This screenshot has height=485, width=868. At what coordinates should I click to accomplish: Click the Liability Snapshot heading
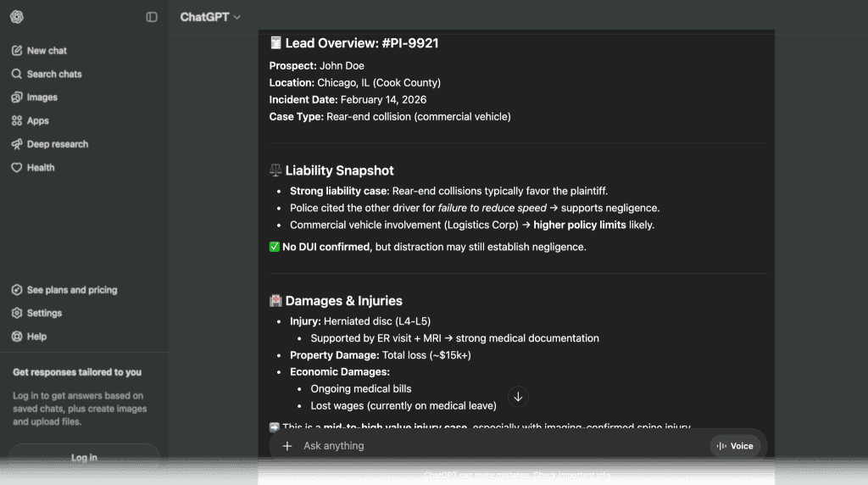click(x=331, y=170)
